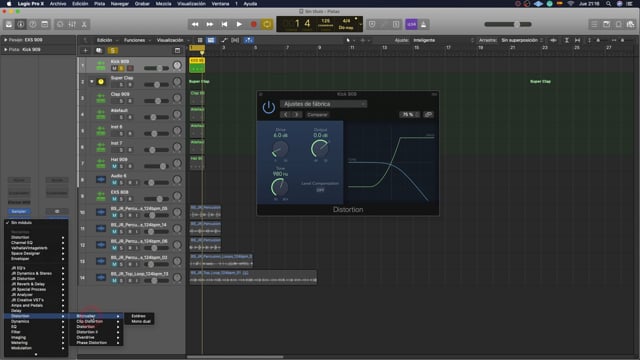The image size is (640, 360).
Task: Show the Toolbar button in control bar
Action: (44, 24)
